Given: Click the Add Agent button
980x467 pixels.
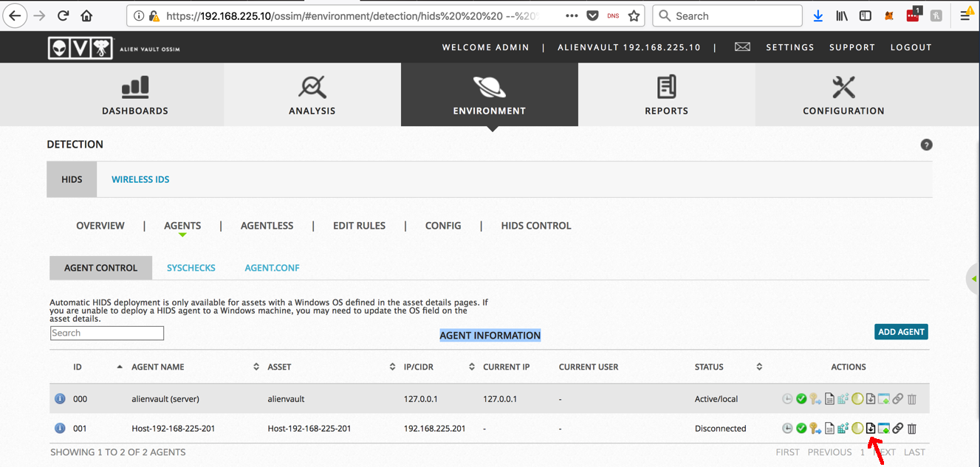Looking at the screenshot, I should click(x=901, y=332).
